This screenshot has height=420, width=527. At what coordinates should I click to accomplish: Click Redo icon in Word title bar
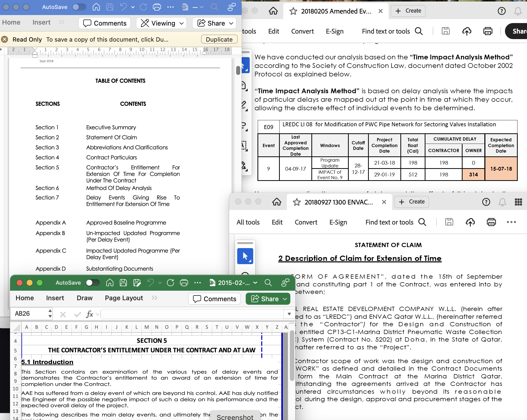click(143, 7)
